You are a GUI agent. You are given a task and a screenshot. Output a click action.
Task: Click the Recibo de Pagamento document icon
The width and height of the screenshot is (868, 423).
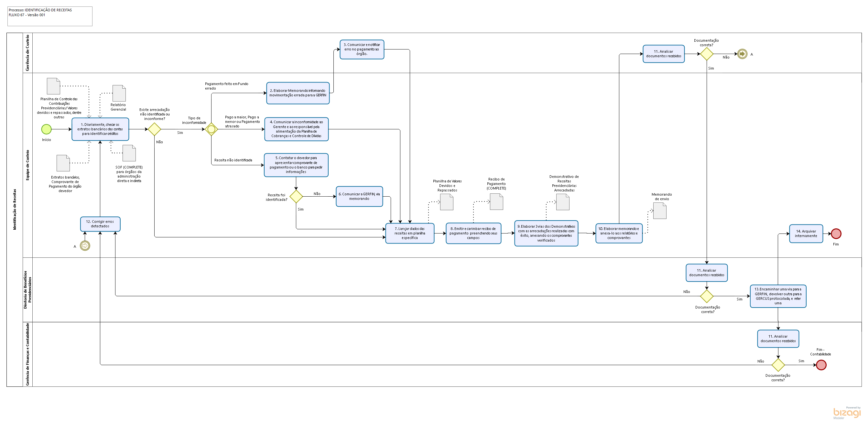tap(496, 202)
